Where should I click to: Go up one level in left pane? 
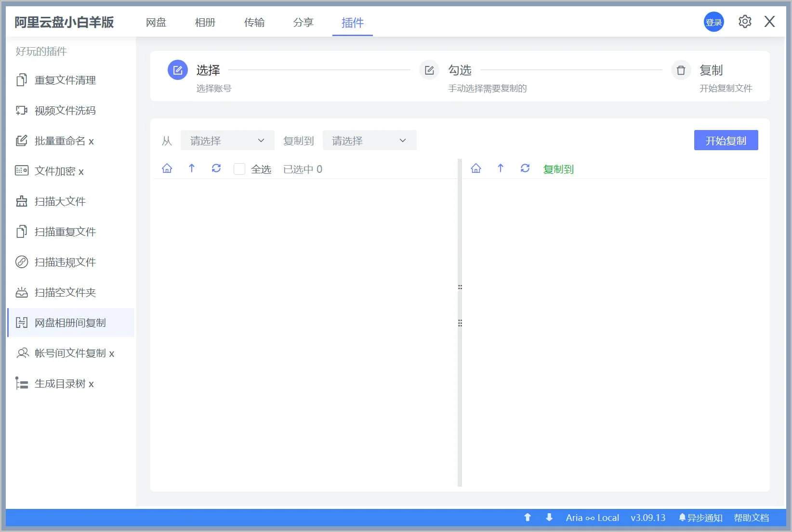click(x=192, y=169)
